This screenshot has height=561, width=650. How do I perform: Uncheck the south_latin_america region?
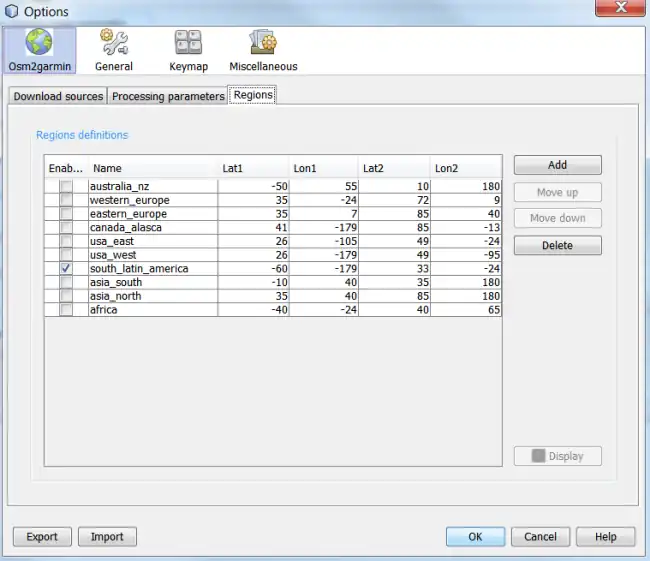point(66,269)
